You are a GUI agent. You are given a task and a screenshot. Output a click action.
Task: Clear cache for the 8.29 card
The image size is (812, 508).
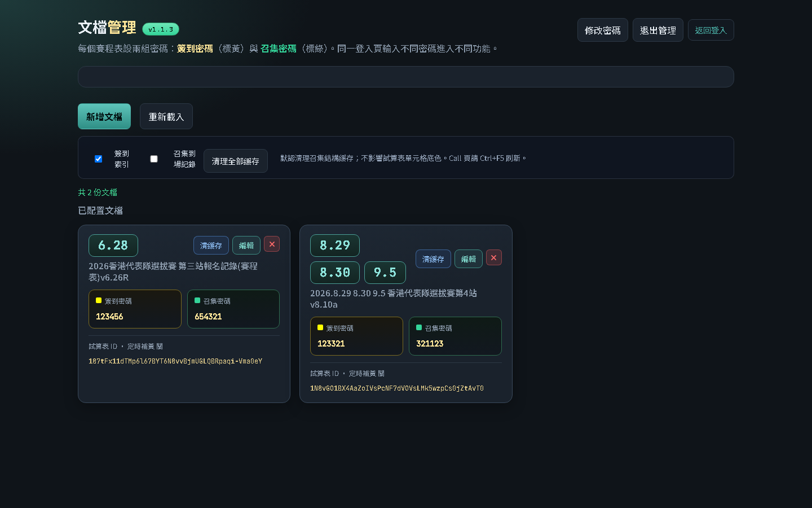pyautogui.click(x=433, y=259)
